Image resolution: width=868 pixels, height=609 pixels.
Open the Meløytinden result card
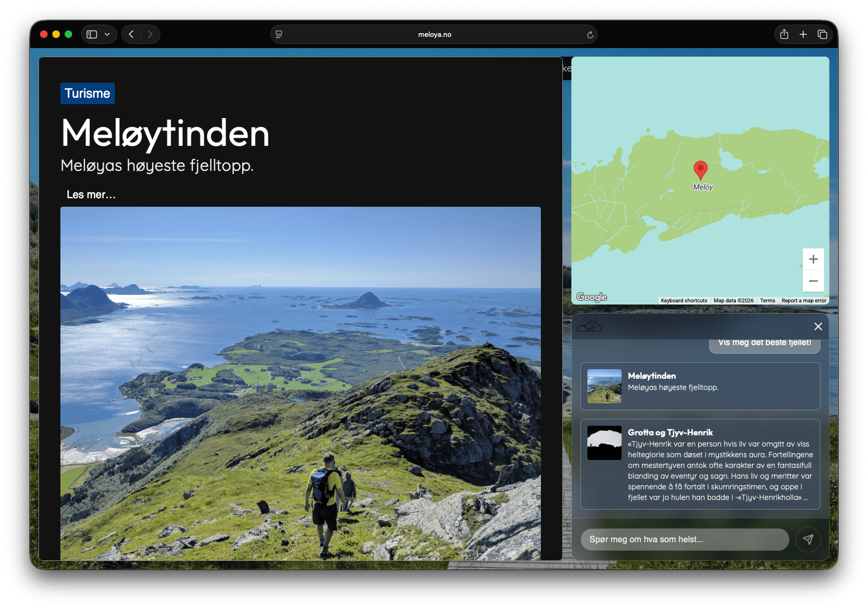pyautogui.click(x=700, y=386)
